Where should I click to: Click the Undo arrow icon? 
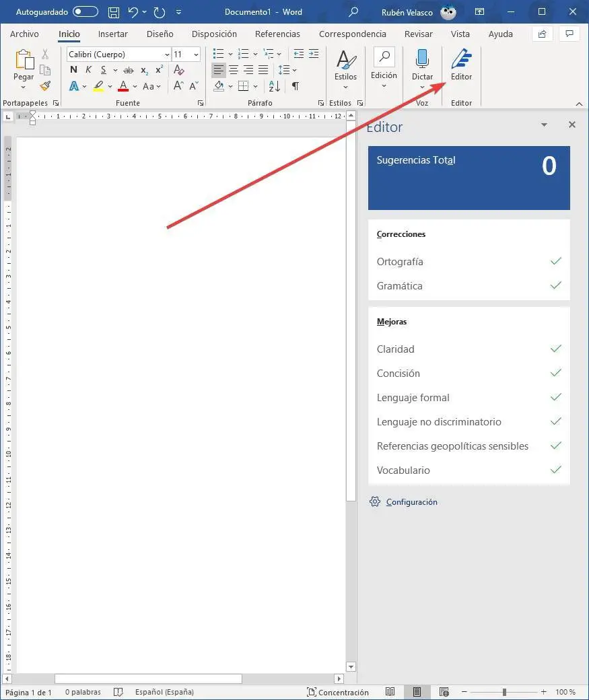[x=133, y=12]
